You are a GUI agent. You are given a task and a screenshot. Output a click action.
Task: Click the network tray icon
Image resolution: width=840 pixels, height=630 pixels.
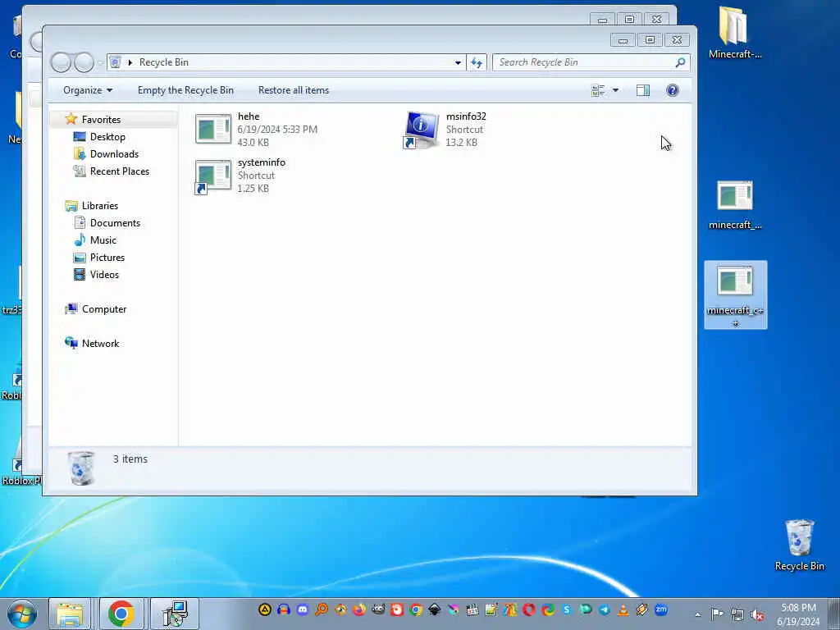coord(737,614)
